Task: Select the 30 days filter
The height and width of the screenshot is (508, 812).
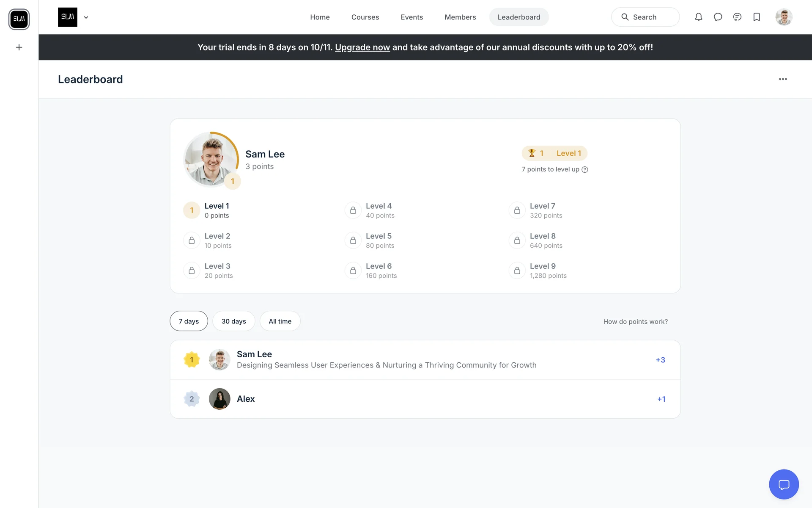Action: (x=233, y=321)
